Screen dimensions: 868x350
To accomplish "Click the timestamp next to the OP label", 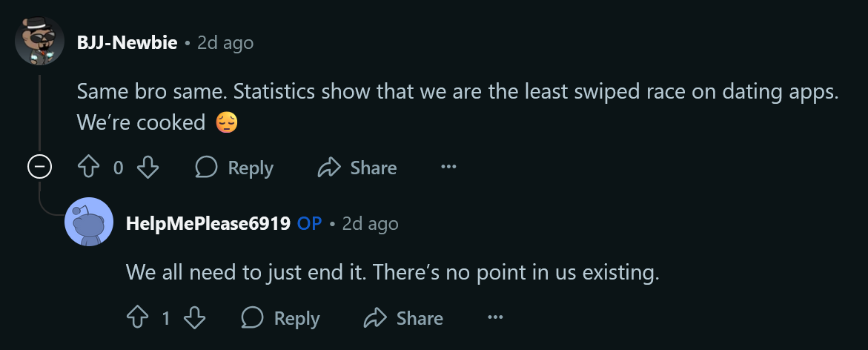I will 370,223.
